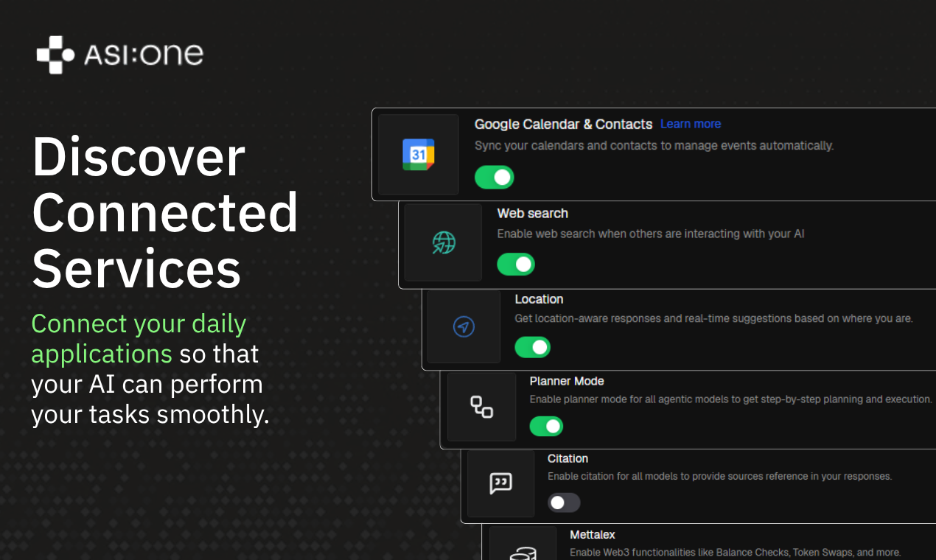Image resolution: width=936 pixels, height=560 pixels.
Task: Enable the Citation toggle
Action: [564, 503]
